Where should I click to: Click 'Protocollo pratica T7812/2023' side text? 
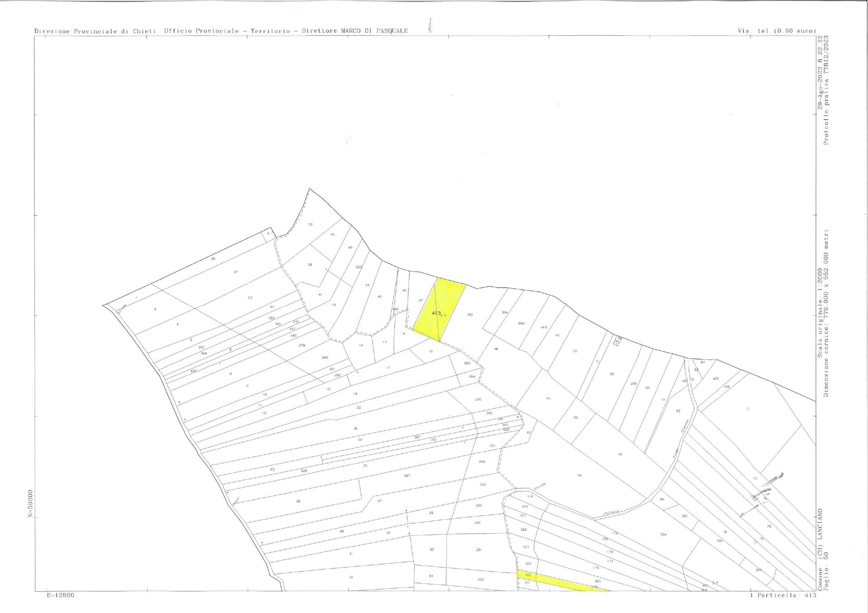826,91
